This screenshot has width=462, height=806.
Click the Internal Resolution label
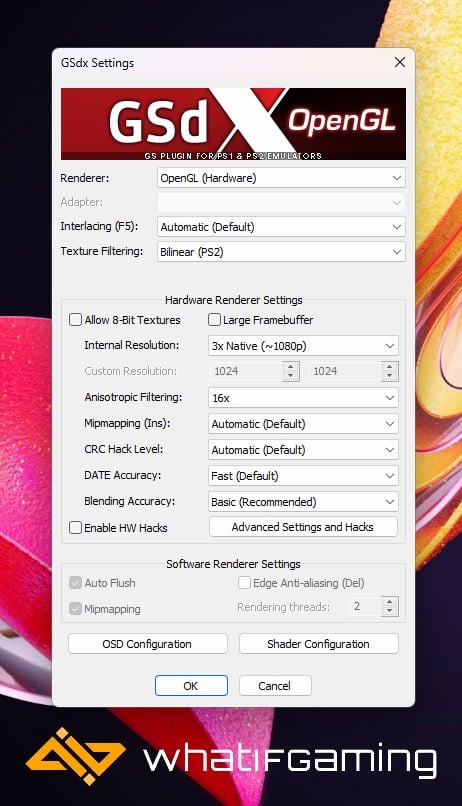tap(132, 345)
